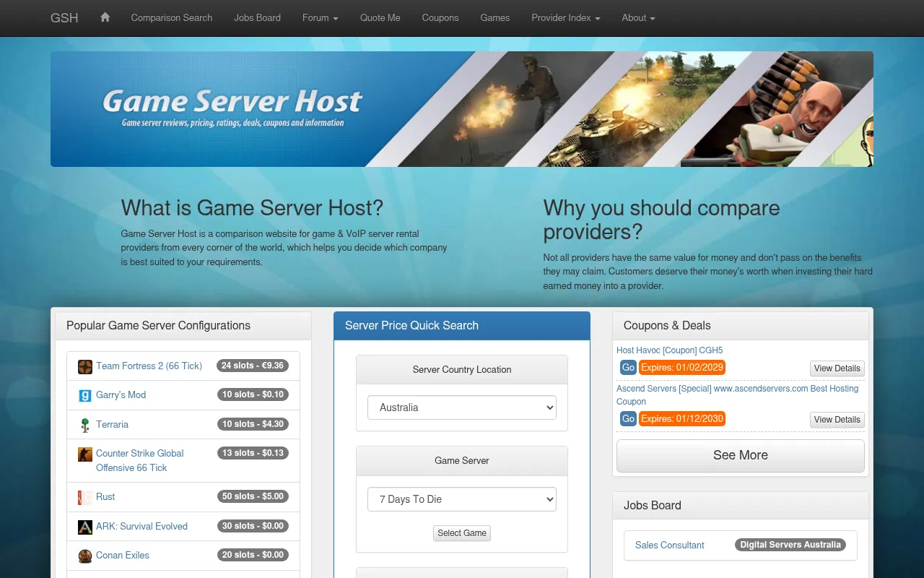Open the Coupons nav item
Image resolution: width=924 pixels, height=578 pixels.
440,17
